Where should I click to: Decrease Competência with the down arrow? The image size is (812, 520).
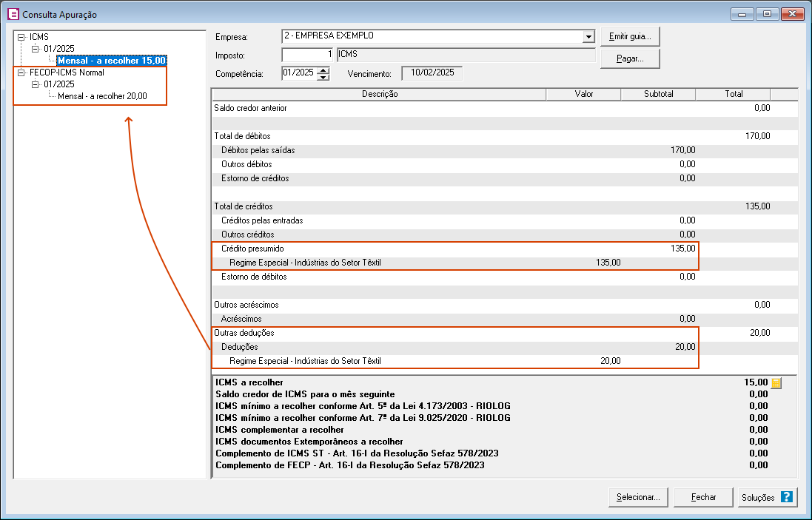click(323, 77)
